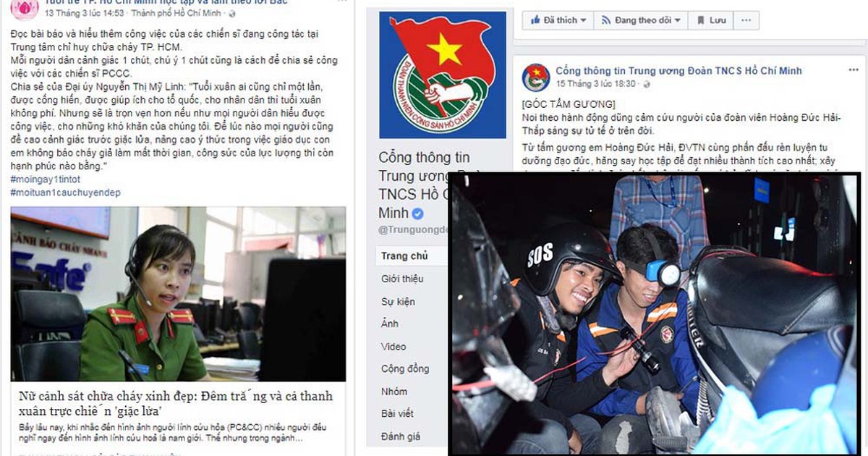868x456 pixels.
Task: Open Cổng thông tin Trung ương Đoàn post author link
Action: [678, 71]
